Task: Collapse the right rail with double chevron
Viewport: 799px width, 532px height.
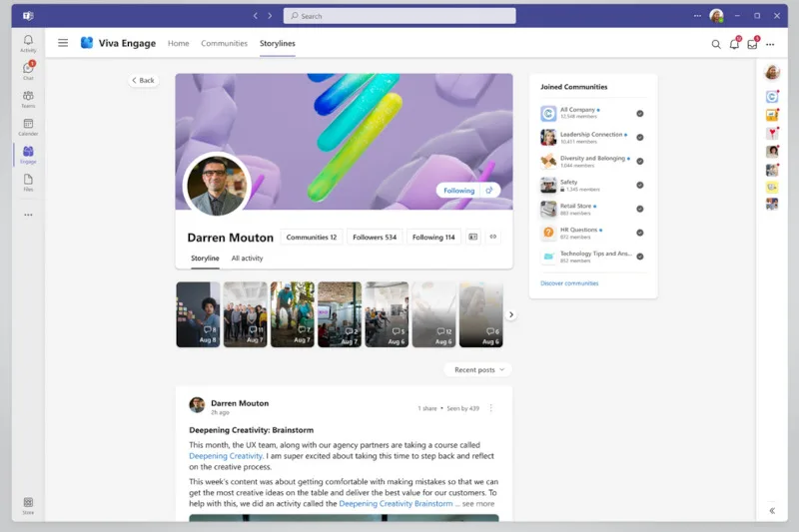Action: [x=772, y=511]
